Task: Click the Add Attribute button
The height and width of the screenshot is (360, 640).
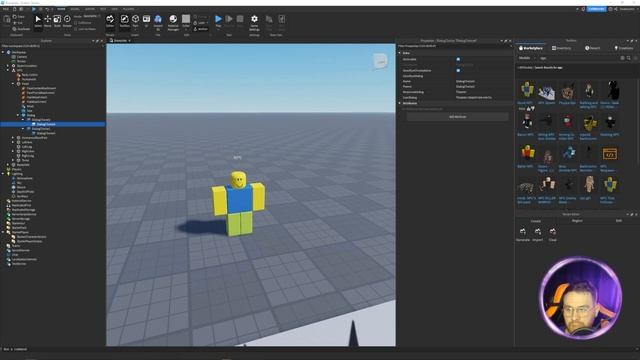Action: click(458, 117)
